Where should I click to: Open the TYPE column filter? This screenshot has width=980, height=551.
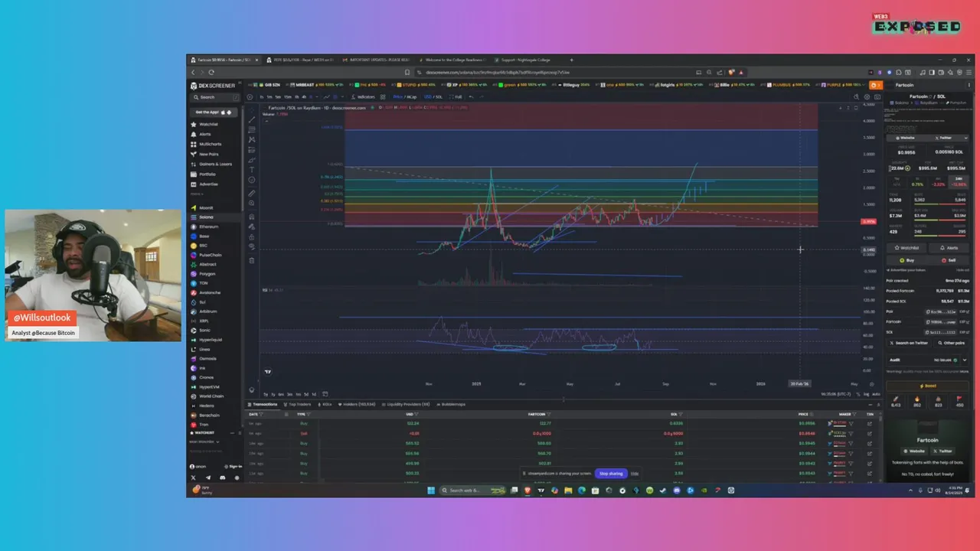pos(309,414)
